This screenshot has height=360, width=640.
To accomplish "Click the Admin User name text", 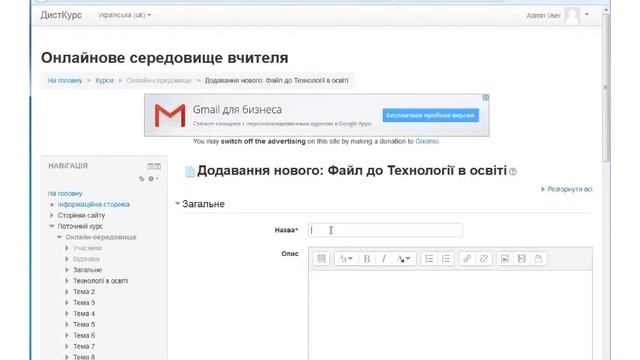I will tap(543, 16).
